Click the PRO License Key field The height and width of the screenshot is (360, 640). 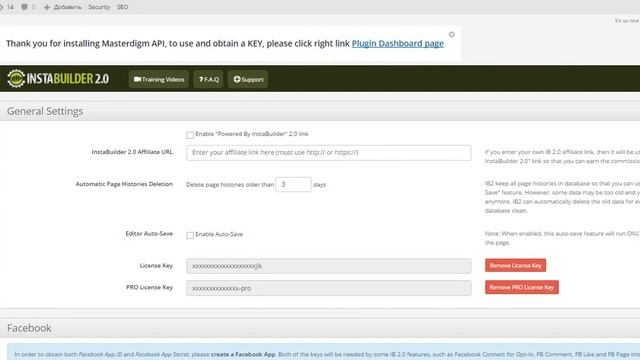point(329,288)
